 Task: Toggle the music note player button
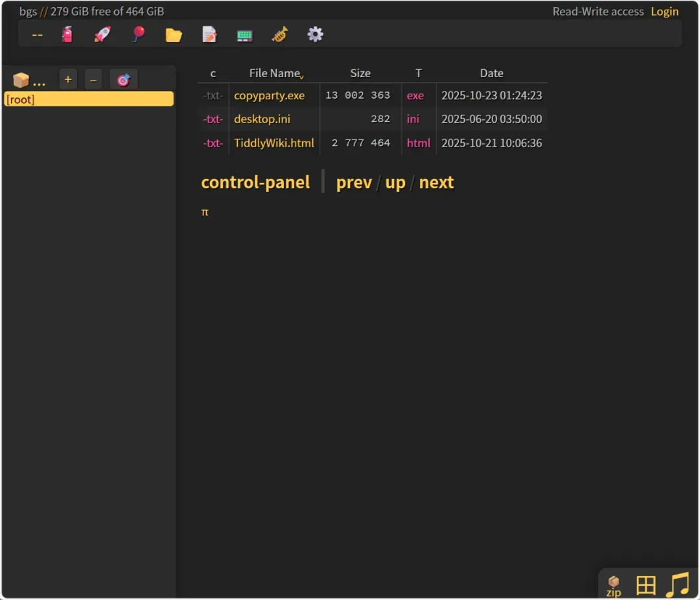point(678,585)
